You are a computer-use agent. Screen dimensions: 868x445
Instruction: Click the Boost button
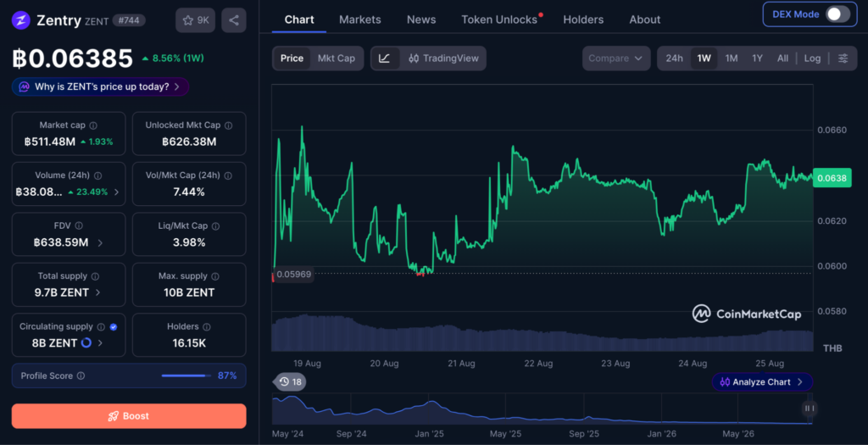pyautogui.click(x=129, y=416)
